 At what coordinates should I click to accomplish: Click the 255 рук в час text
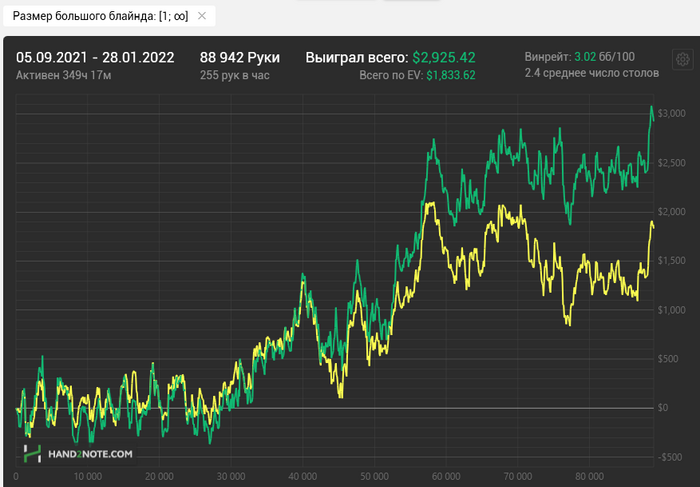coord(234,75)
